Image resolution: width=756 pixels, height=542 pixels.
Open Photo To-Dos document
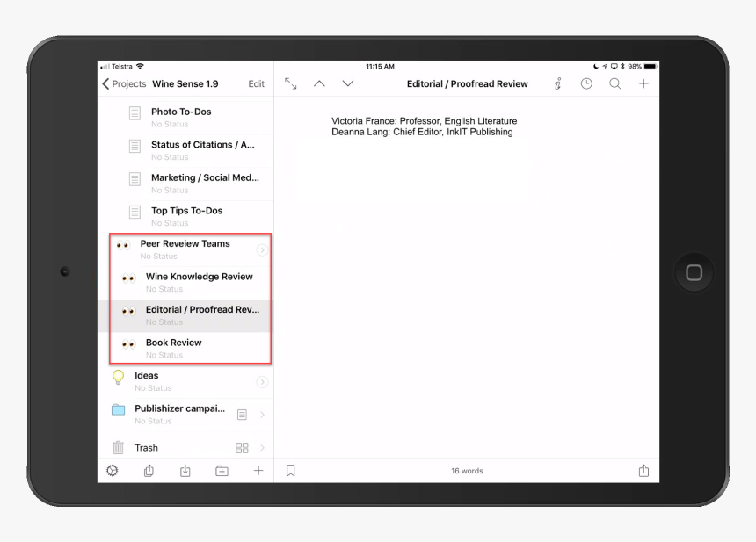coord(185,117)
